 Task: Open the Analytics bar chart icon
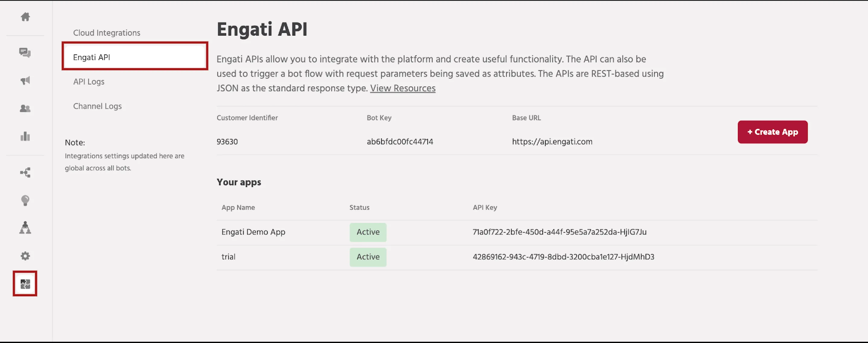tap(25, 136)
